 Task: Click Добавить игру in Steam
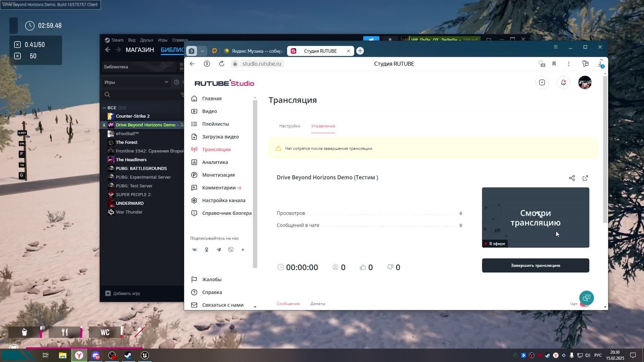[x=123, y=294]
